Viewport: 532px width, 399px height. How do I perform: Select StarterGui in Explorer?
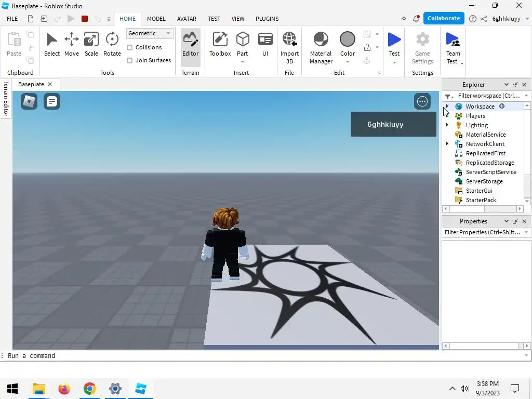(x=478, y=191)
